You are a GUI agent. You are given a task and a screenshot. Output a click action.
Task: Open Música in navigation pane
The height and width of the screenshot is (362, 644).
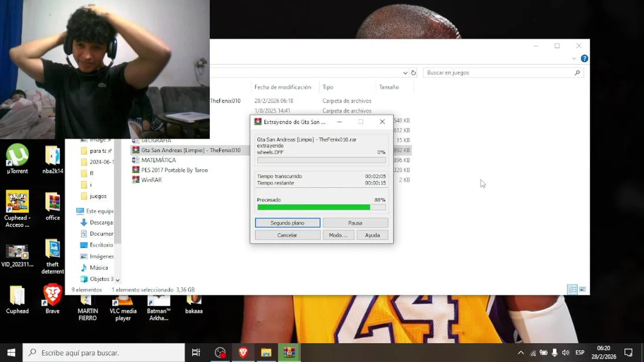pyautogui.click(x=94, y=267)
